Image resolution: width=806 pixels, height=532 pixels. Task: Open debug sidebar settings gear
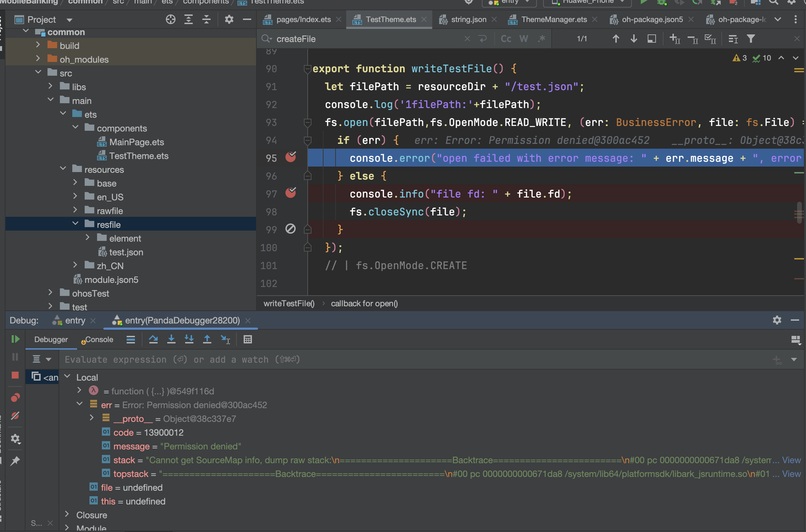point(15,439)
